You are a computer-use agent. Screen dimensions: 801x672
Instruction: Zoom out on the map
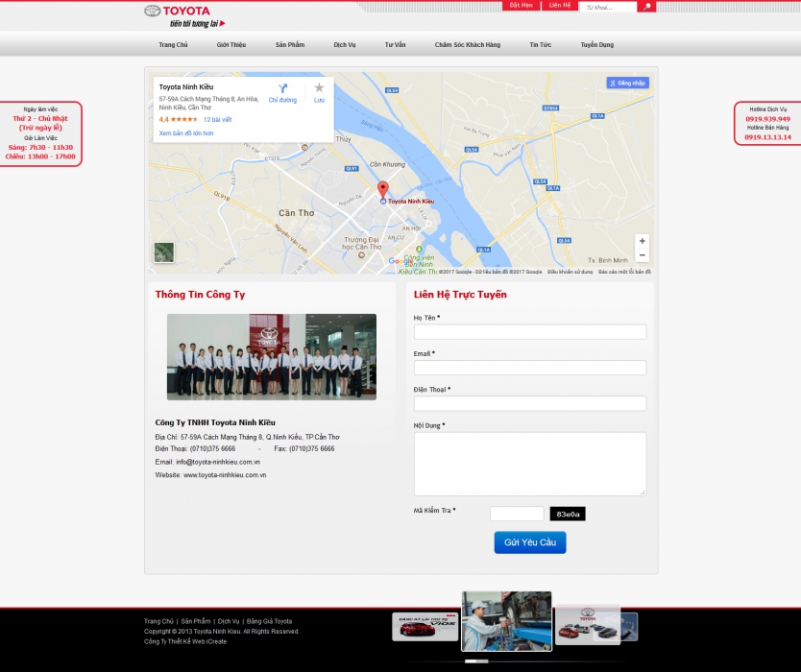(642, 255)
